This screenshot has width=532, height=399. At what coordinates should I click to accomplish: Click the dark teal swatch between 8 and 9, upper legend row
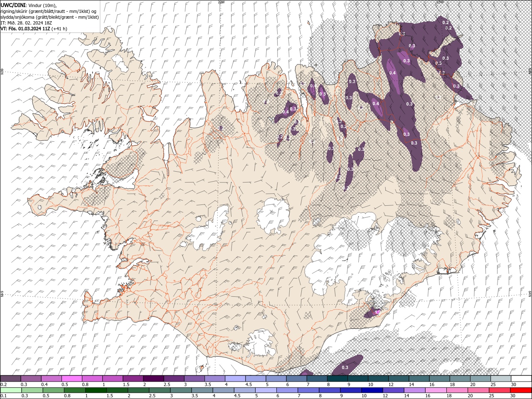337,379
